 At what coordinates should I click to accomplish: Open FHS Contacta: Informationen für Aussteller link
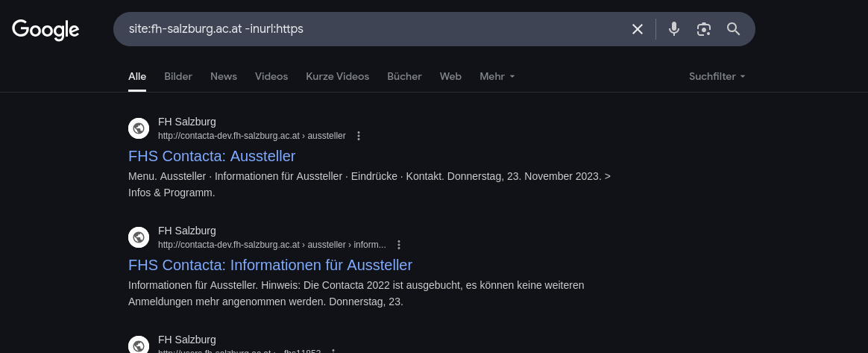click(270, 265)
